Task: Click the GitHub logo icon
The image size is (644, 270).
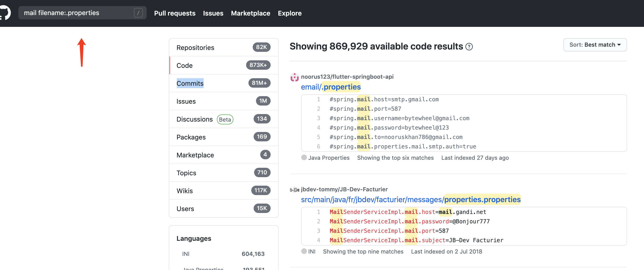Action: coord(4,13)
